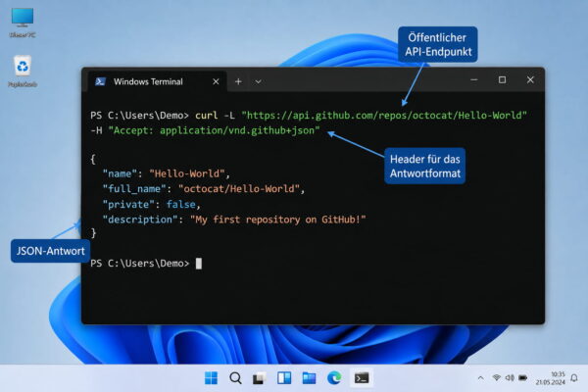Open the taskbar clock and date
This screenshot has height=392, width=588.
coord(550,378)
